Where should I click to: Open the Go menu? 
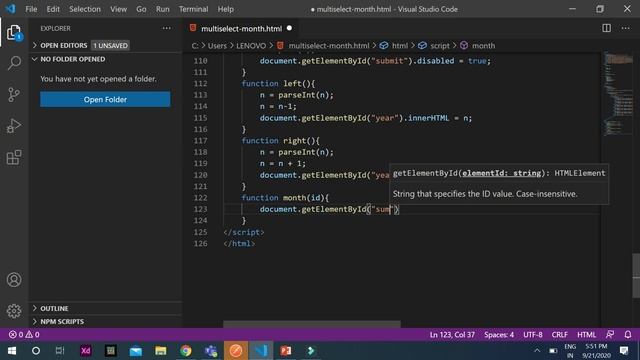141,9
